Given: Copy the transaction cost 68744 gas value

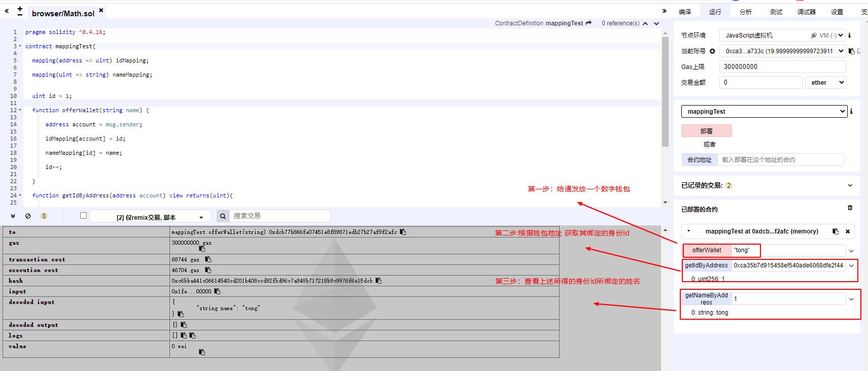Looking at the screenshot, I should coord(208,259).
